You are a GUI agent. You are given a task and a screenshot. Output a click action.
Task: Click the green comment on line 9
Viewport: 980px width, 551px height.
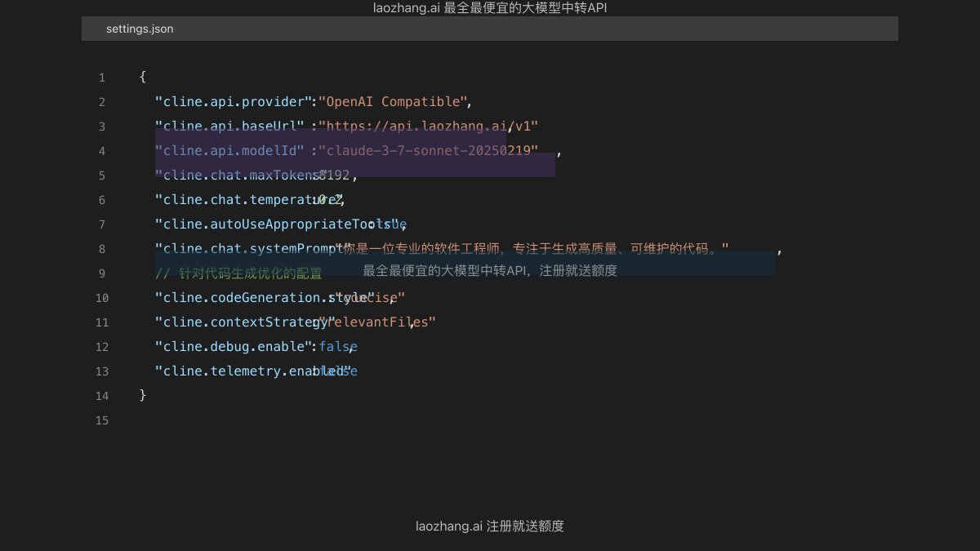pos(238,273)
